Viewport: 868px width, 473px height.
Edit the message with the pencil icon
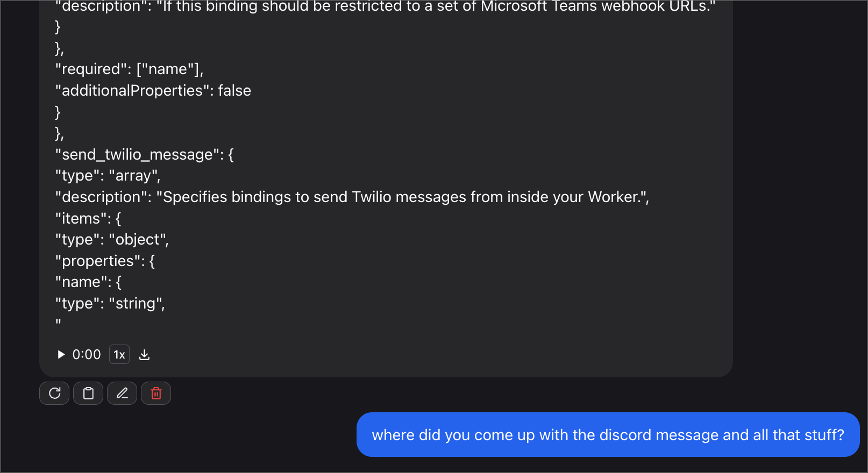[122, 393]
